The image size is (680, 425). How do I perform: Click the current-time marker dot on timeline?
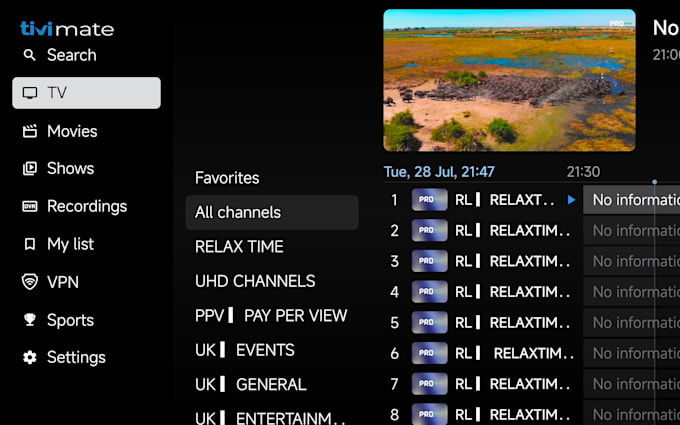[x=654, y=182]
